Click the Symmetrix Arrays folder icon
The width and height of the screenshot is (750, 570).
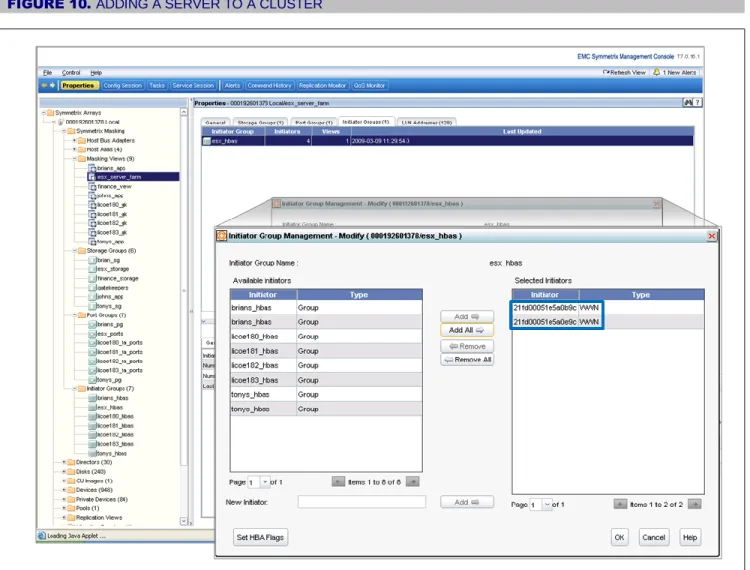50,113
